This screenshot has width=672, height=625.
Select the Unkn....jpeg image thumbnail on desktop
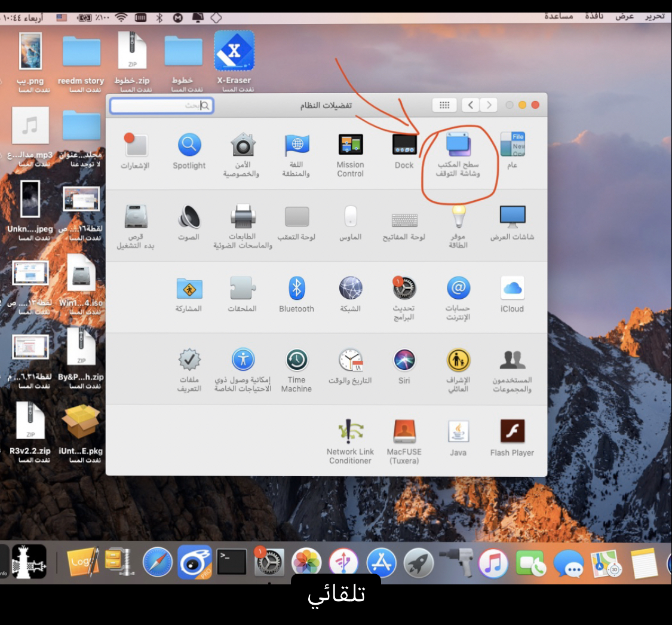(30, 199)
